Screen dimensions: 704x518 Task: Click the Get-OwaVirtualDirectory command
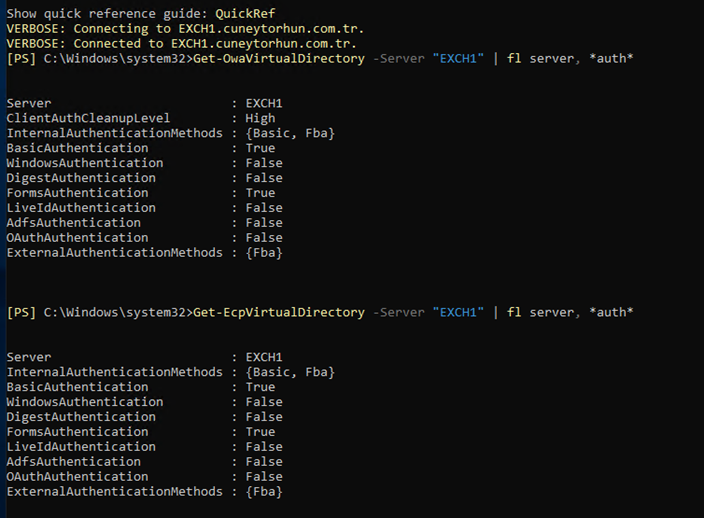point(279,59)
